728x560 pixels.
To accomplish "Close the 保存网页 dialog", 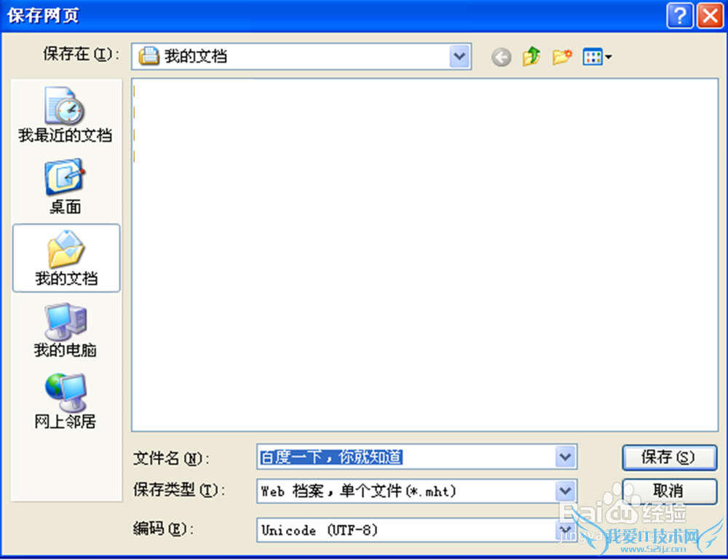I will [710, 16].
